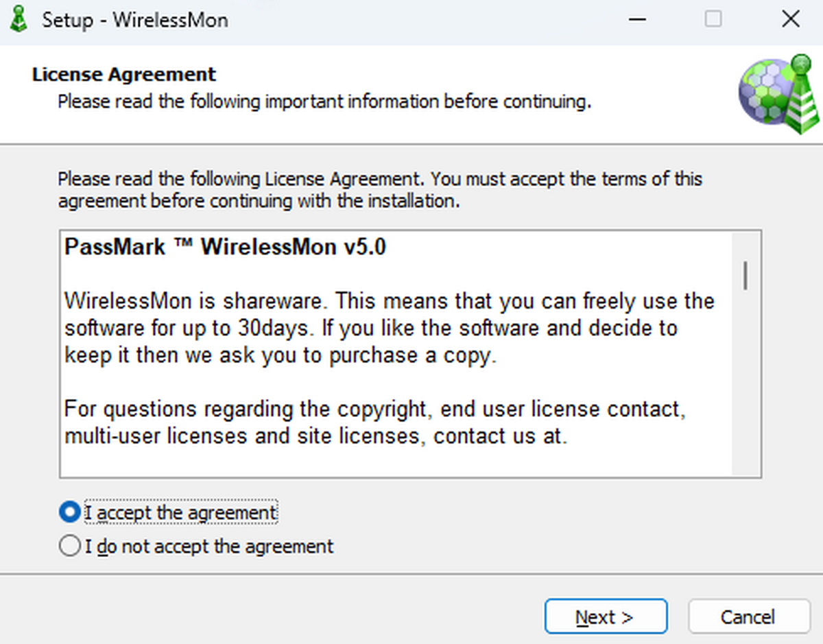Click the license text scrollbar thumb
The image size is (823, 644).
click(x=746, y=275)
